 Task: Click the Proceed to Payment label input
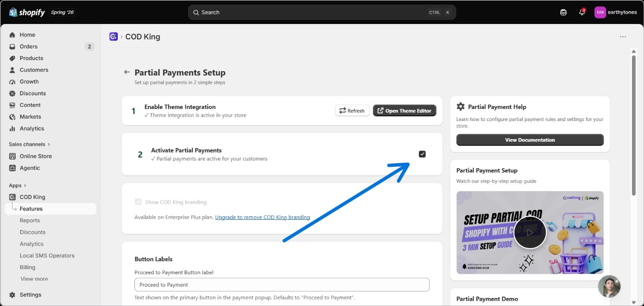click(x=282, y=285)
